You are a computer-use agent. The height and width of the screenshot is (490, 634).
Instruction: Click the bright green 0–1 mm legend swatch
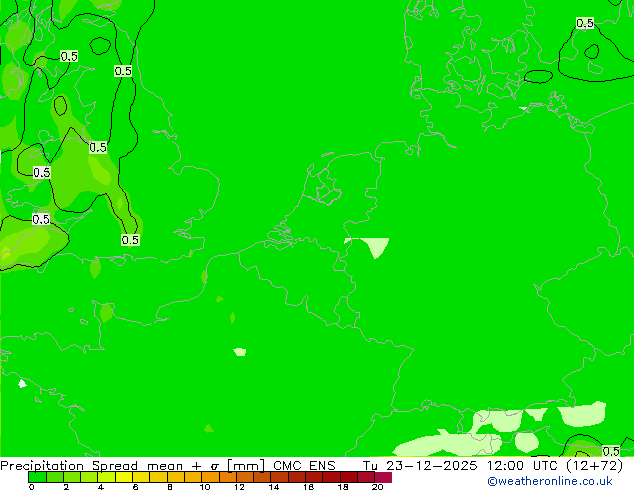point(37,477)
